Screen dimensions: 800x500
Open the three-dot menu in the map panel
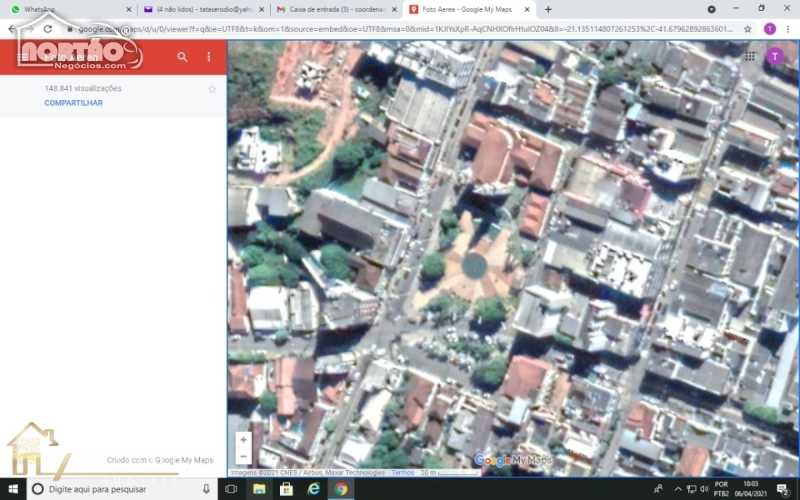click(209, 57)
